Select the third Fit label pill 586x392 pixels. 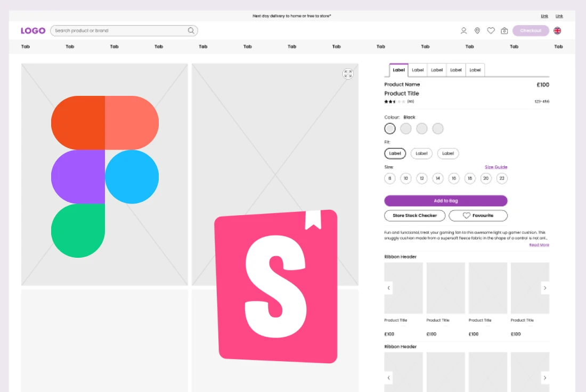pos(448,153)
